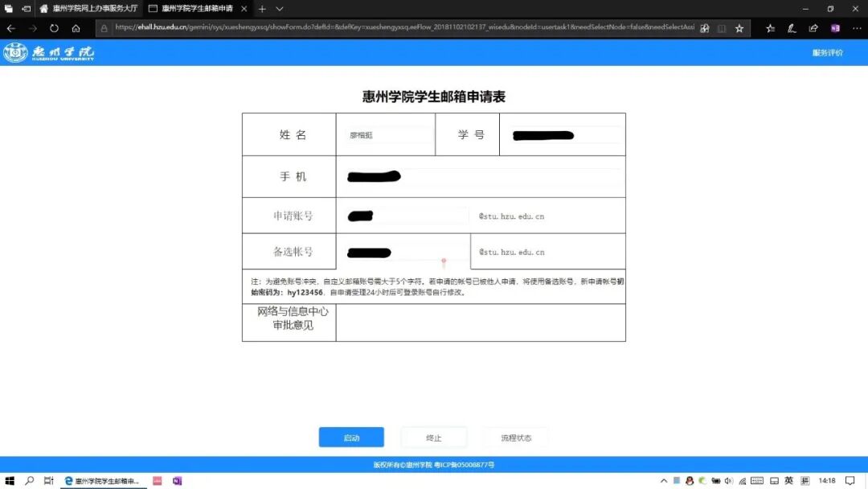
Task: Expand the tab preview chevron
Action: pos(280,9)
